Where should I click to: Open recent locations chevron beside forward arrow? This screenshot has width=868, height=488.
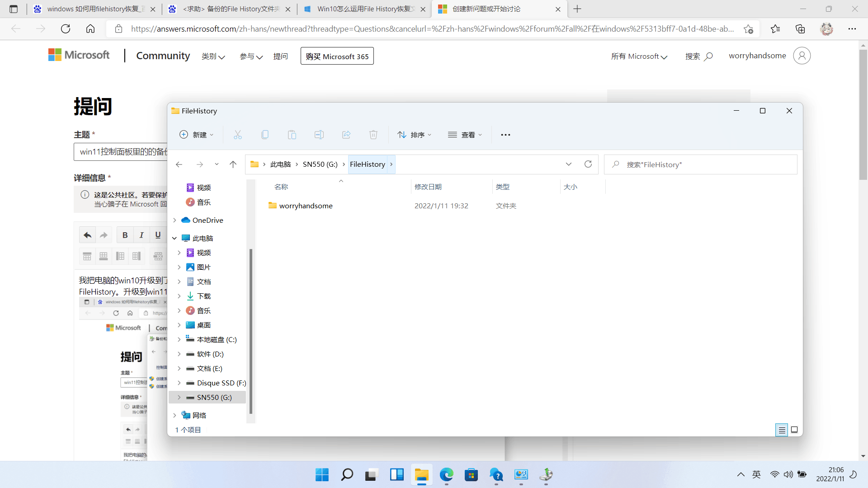[217, 164]
